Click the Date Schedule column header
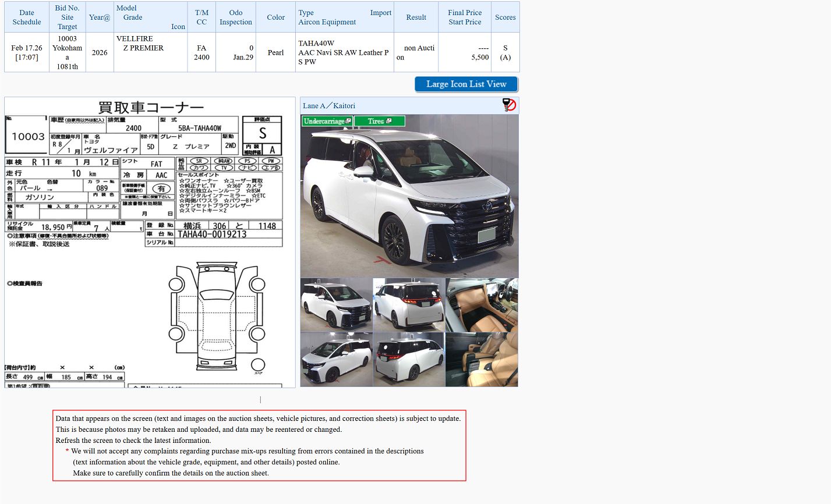 (x=27, y=17)
